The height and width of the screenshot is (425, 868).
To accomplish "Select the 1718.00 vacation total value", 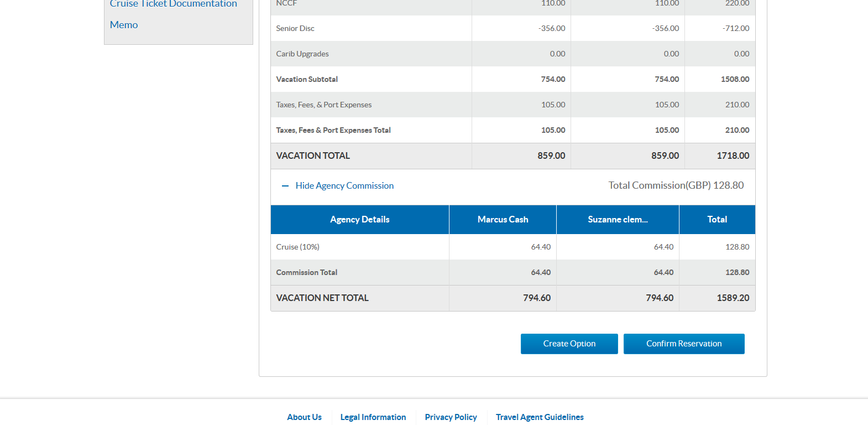I will pos(733,156).
